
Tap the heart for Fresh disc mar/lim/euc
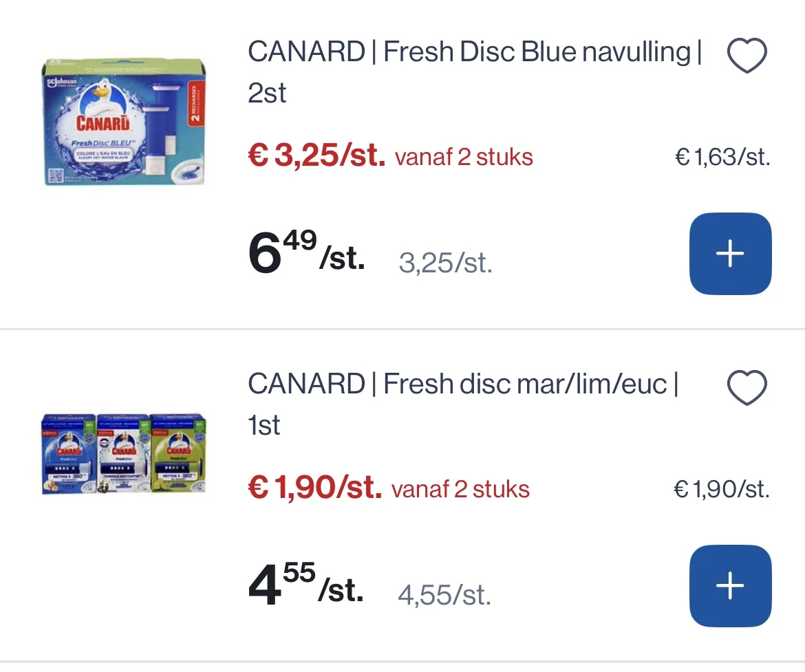(747, 388)
